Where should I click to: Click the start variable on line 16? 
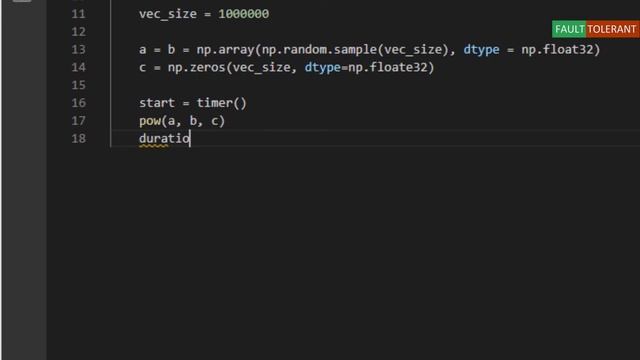tap(157, 103)
